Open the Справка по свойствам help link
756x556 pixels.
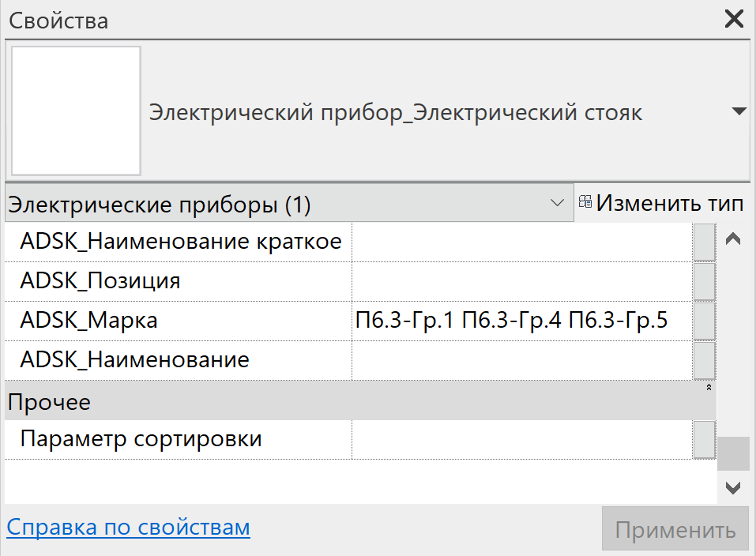tap(128, 527)
